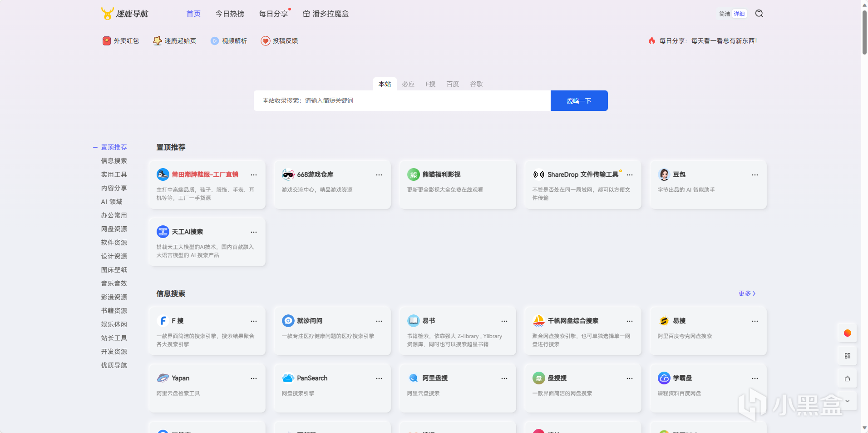Click the QR code floating button

tap(847, 356)
